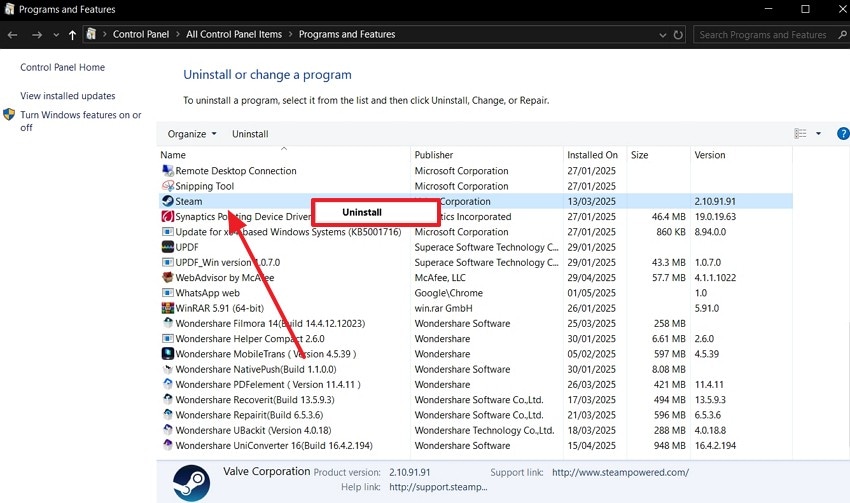Click the WebAdvisor by McAfee icon
The height and width of the screenshot is (503, 850).
[x=168, y=277]
